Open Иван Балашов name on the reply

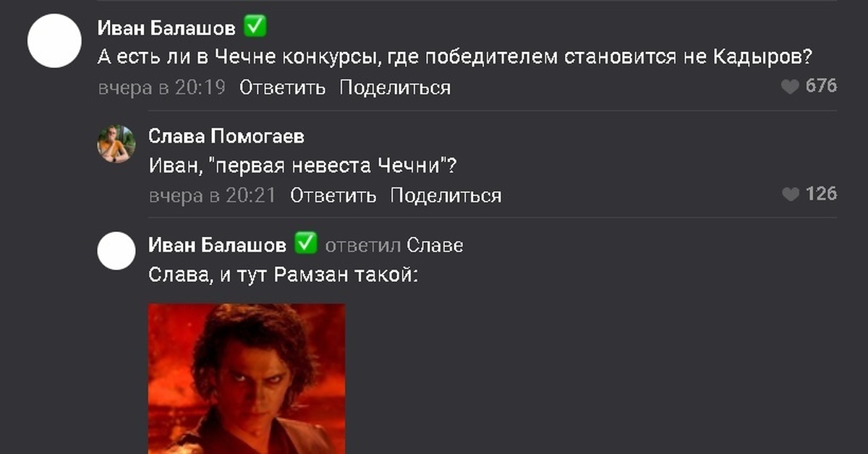coord(218,245)
